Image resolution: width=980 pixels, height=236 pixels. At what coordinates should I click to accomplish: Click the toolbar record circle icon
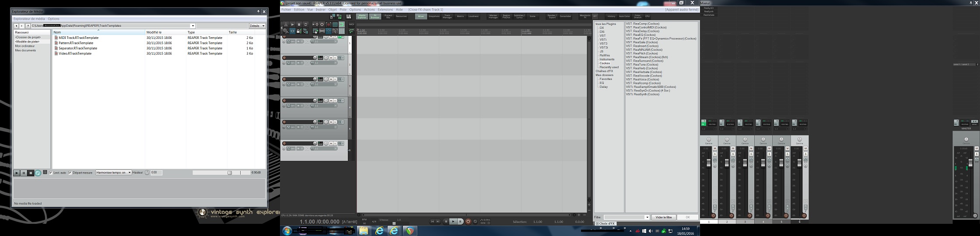[322, 24]
